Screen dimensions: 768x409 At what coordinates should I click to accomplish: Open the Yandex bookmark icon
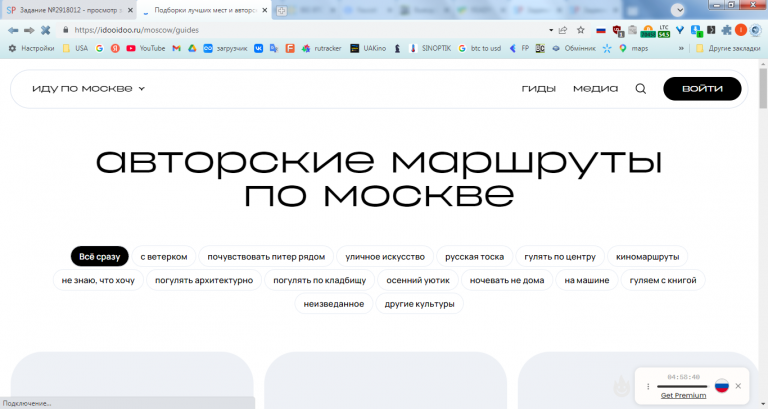point(115,48)
